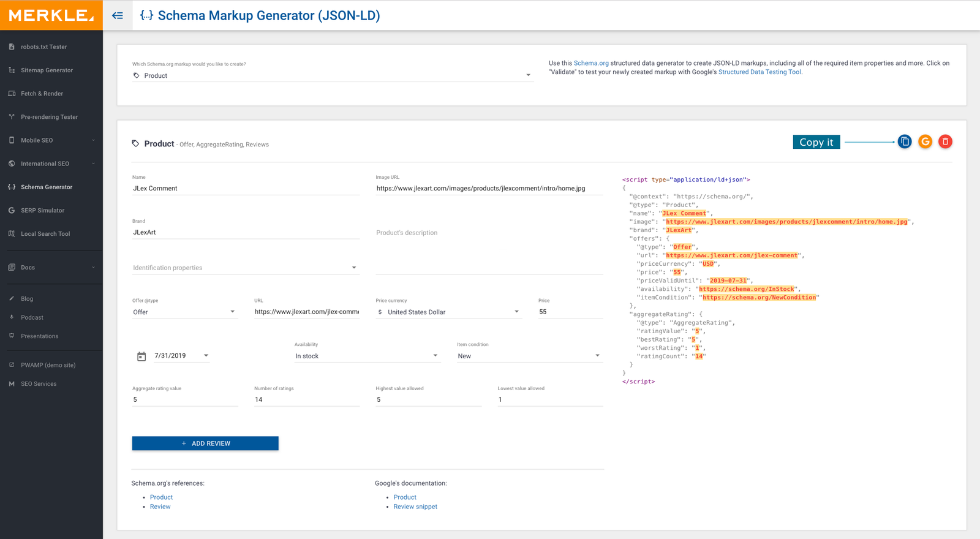The height and width of the screenshot is (539, 980).
Task: Click the Schema Generator braces icon
Action: 12,187
